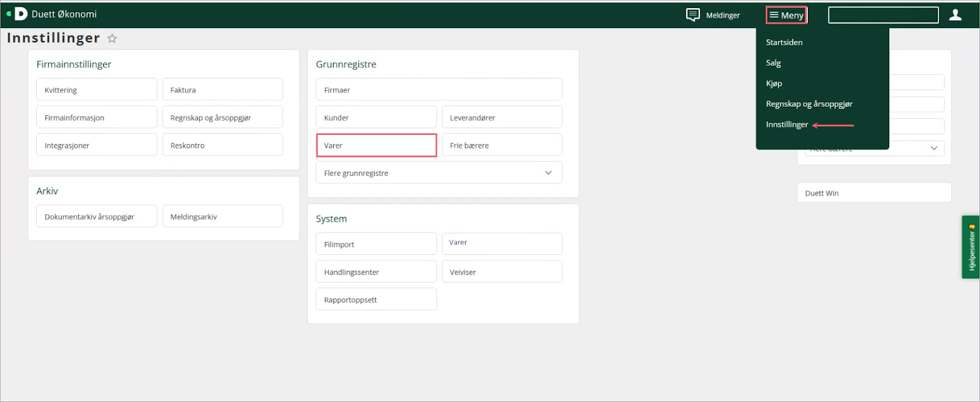Viewport: 980px width, 402px height.
Task: Click the Duett Økonomi title text
Action: pyautogui.click(x=64, y=14)
